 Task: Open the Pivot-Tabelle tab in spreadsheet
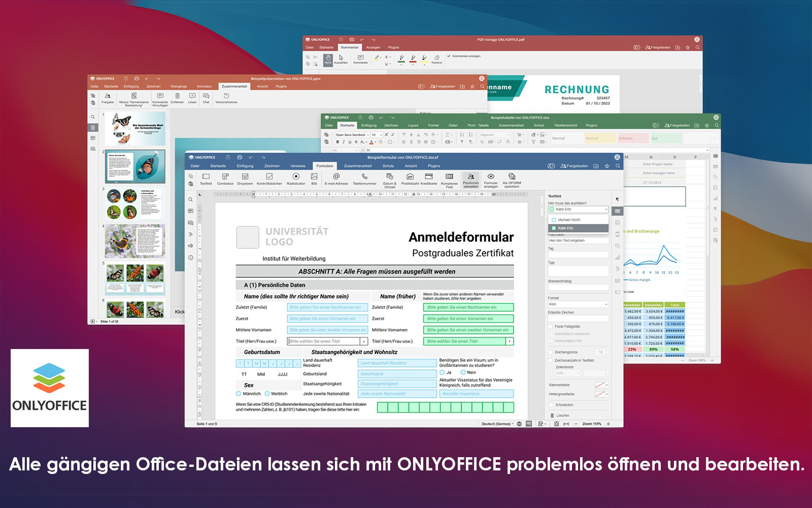coord(478,125)
